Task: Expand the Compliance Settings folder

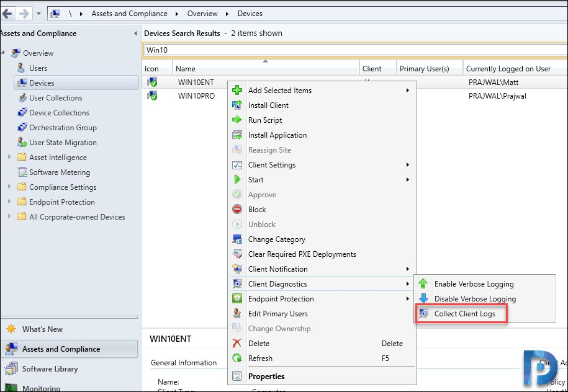Action: tap(10, 187)
